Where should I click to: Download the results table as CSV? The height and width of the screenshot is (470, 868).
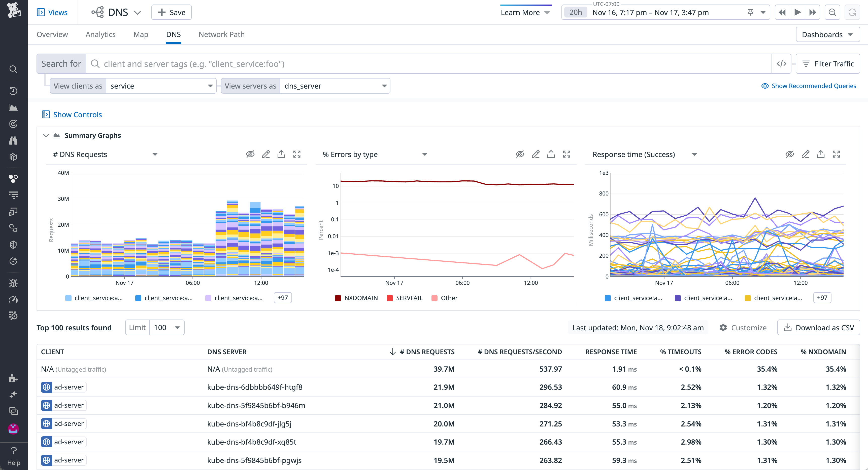click(818, 327)
